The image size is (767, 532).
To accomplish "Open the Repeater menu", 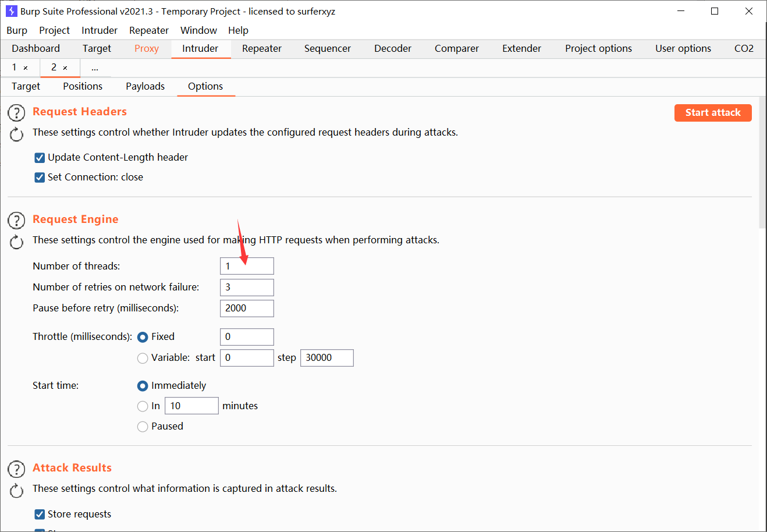I will [x=149, y=30].
